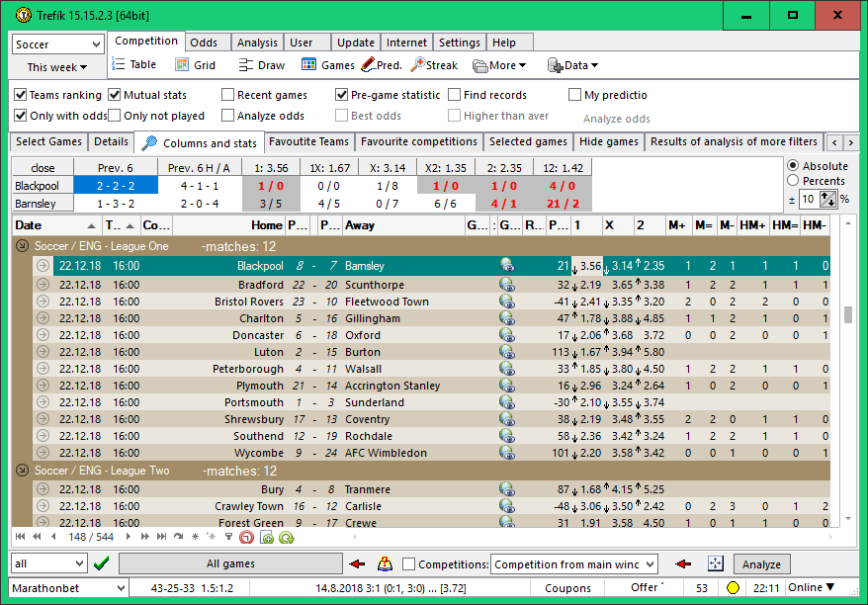Expand the This week period dropdown
The width and height of the screenshot is (868, 605).
click(57, 67)
